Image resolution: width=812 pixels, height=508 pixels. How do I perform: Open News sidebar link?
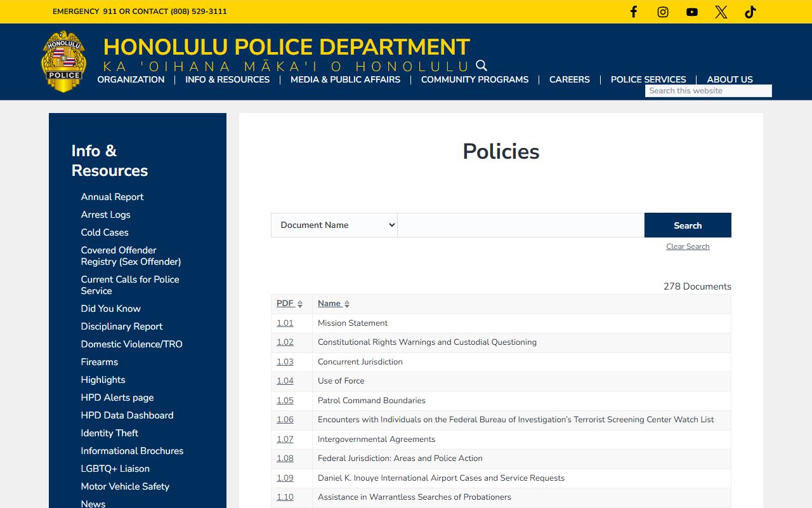point(93,504)
